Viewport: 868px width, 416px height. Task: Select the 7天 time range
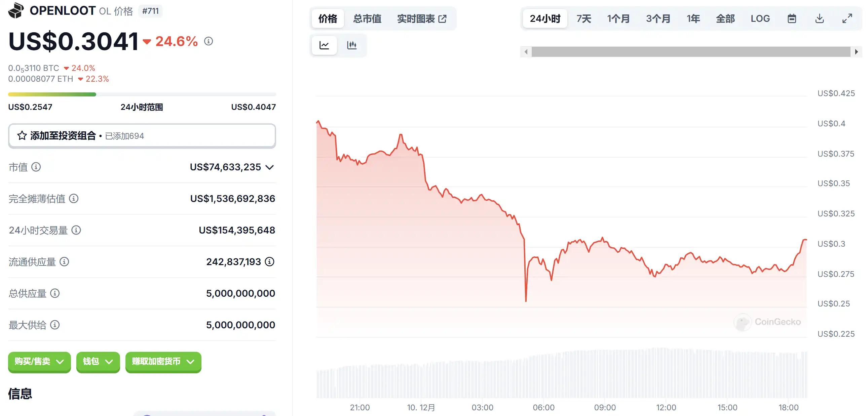point(583,18)
